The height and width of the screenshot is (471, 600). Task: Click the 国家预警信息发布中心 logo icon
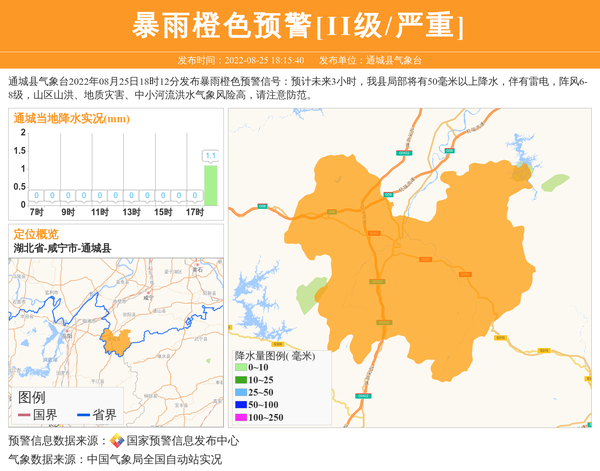pyautogui.click(x=117, y=441)
